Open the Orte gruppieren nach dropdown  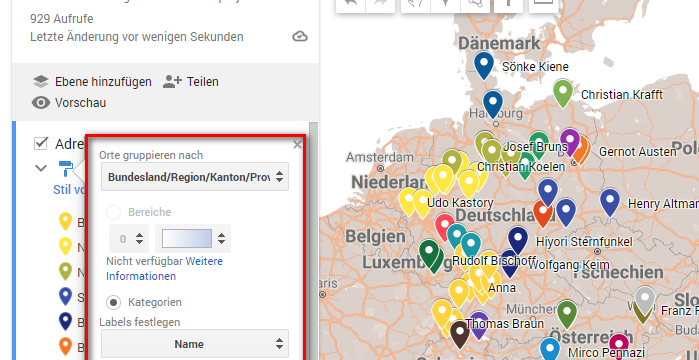(x=195, y=177)
